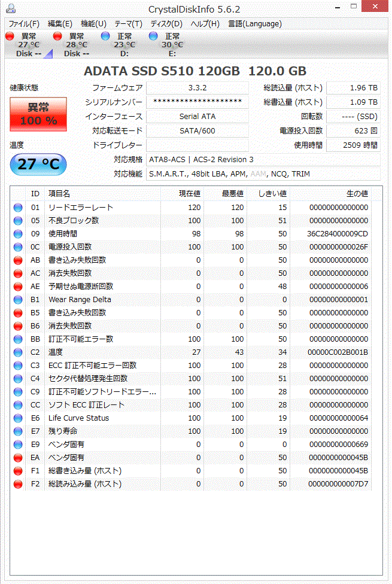Click the red status orb for attribute EA
Image resolution: width=392 pixels, height=584 pixels.
click(18, 458)
